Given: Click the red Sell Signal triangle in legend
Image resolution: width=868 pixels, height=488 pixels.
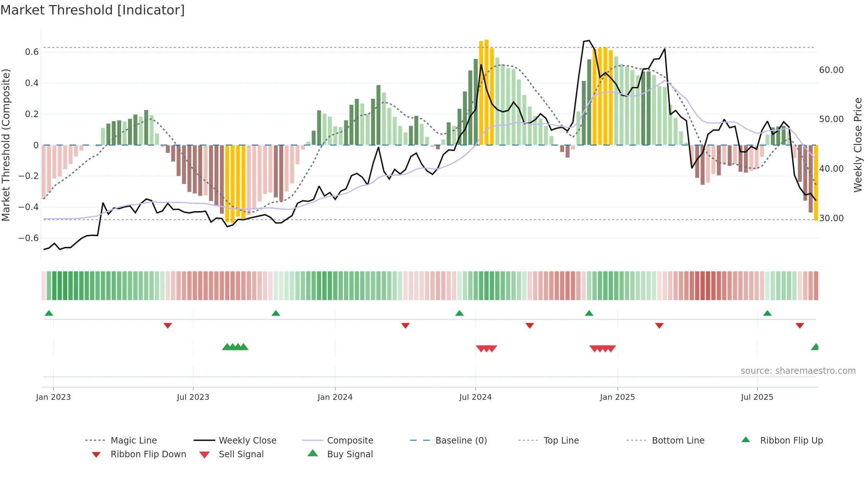Looking at the screenshot, I should (x=204, y=455).
